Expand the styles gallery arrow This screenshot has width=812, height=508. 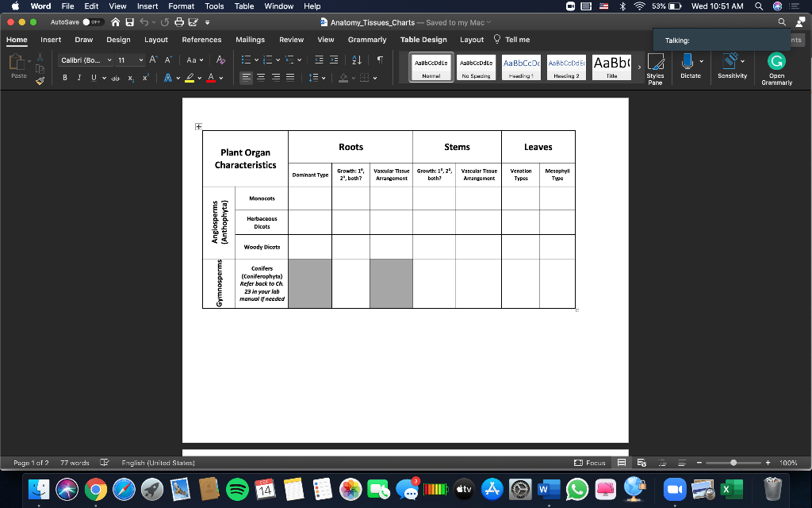coord(639,67)
